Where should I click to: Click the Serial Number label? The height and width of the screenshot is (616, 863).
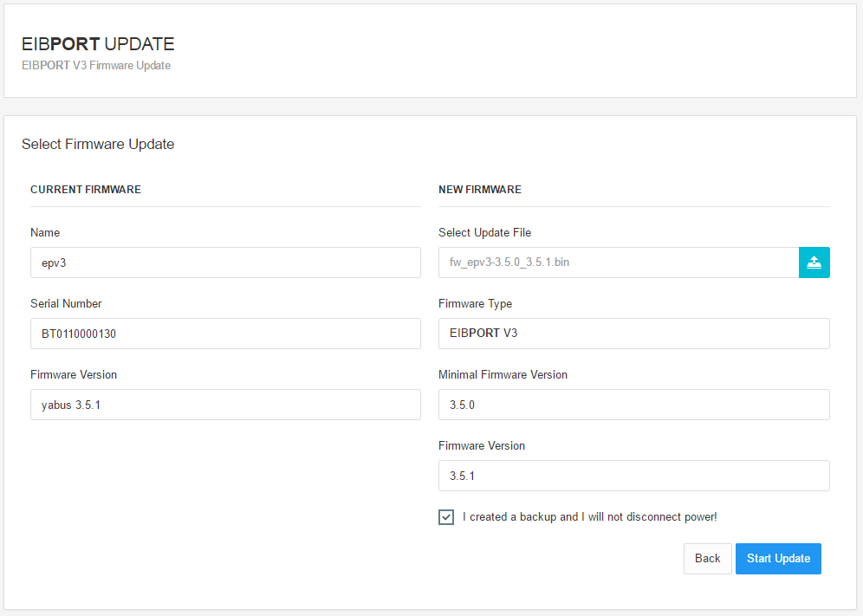[66, 304]
